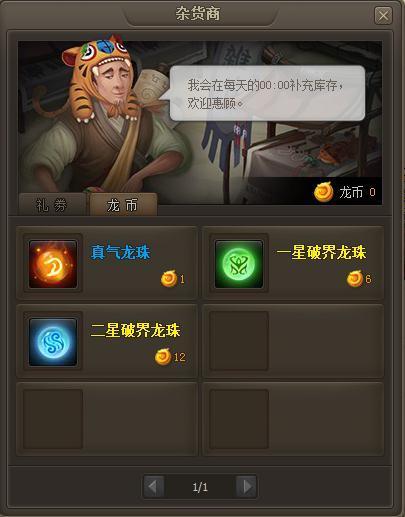Click the 二星破界龙珠 item name
Viewport: 405px width, 517px height.
135,330
